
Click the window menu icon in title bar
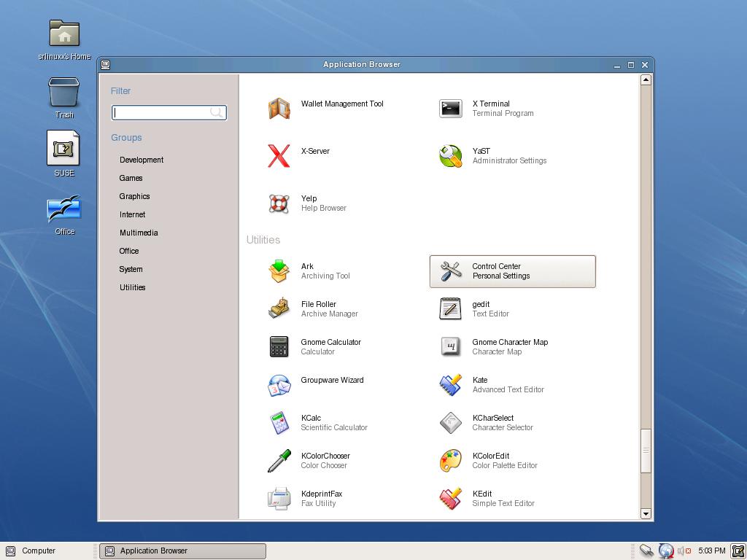pyautogui.click(x=106, y=64)
